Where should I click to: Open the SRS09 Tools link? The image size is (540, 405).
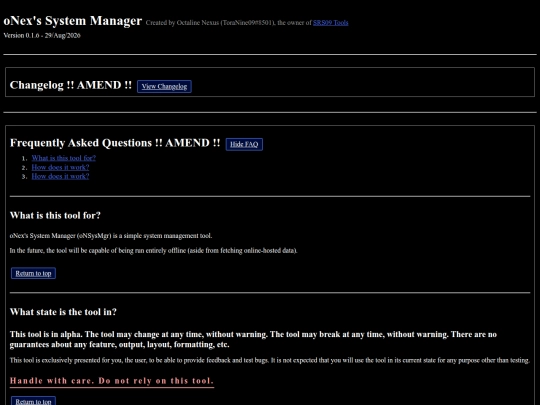coord(330,23)
